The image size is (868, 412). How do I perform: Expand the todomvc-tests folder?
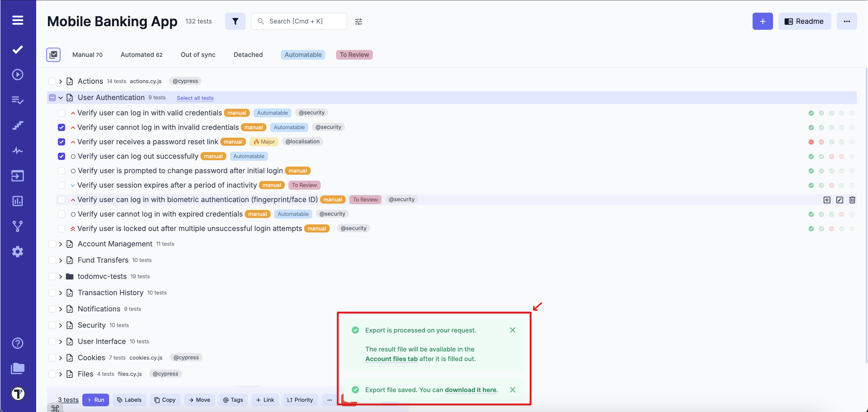point(61,276)
